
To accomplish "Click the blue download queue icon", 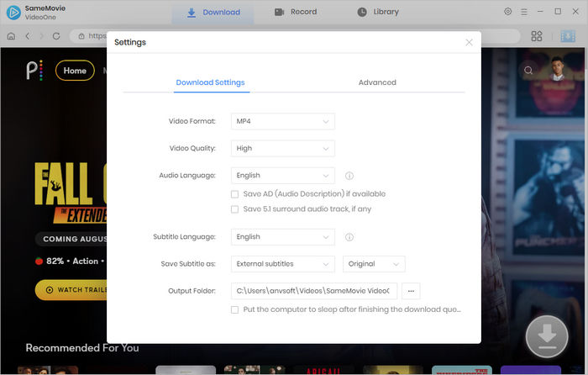I will tap(568, 36).
